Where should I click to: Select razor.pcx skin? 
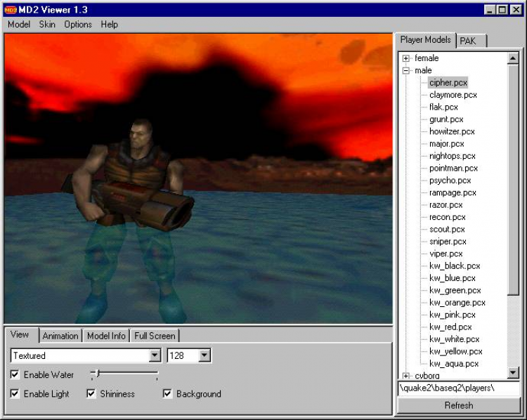[445, 205]
